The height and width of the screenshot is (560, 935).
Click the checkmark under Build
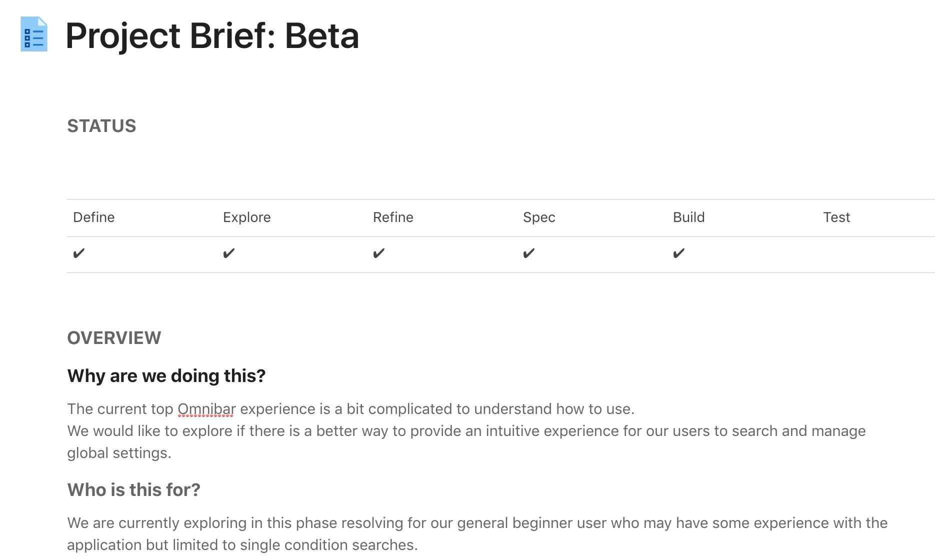[679, 253]
